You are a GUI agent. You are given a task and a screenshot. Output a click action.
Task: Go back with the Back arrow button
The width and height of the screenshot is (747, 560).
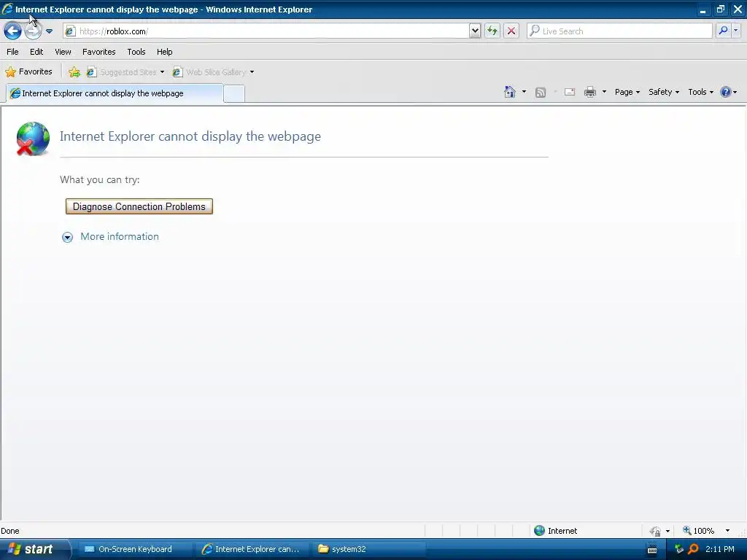coord(13,31)
